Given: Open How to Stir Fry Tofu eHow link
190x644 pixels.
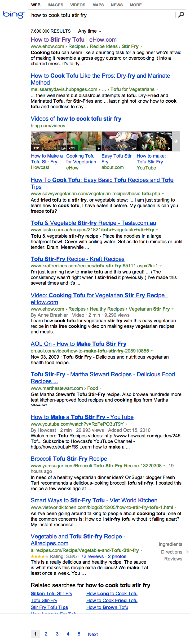Looking at the screenshot, I should click(x=74, y=40).
